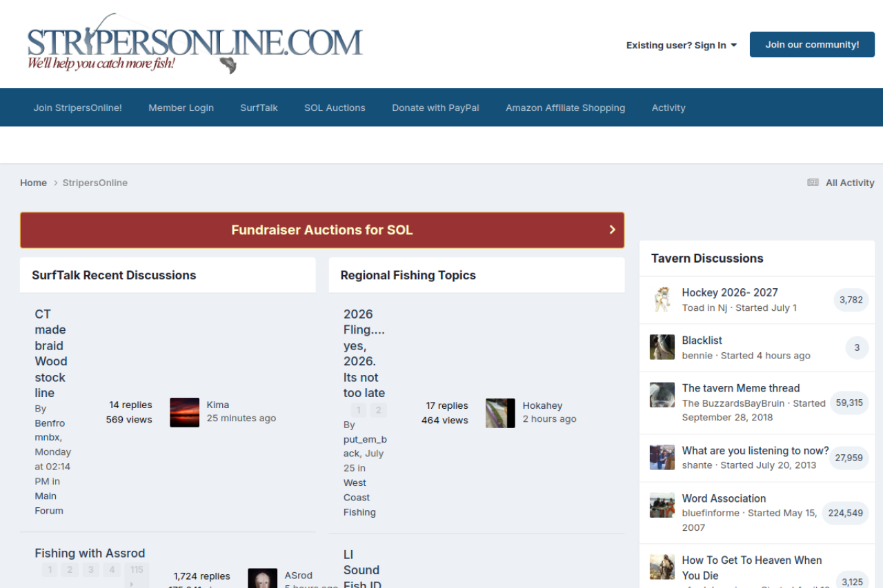Click bluefinforme author link

[x=711, y=513]
